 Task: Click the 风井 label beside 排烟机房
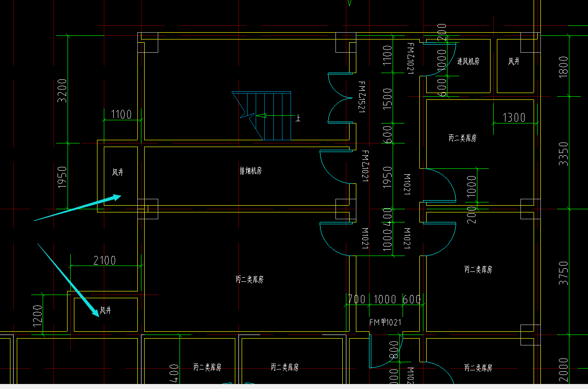click(x=118, y=172)
